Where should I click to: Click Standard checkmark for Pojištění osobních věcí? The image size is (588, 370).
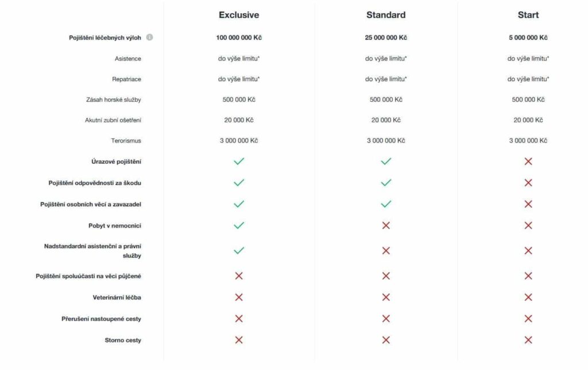click(386, 204)
